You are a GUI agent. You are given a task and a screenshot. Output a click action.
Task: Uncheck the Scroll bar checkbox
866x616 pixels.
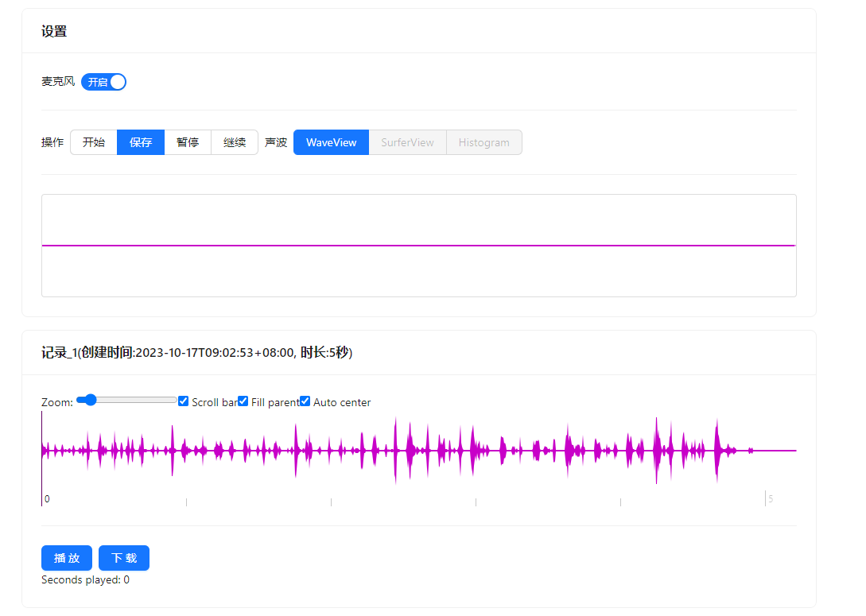tap(184, 401)
